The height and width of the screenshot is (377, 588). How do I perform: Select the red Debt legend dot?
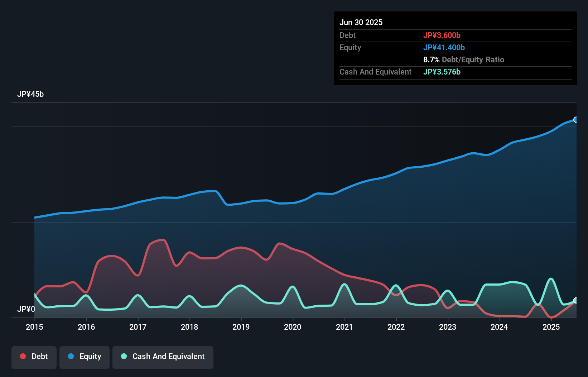pyautogui.click(x=23, y=356)
